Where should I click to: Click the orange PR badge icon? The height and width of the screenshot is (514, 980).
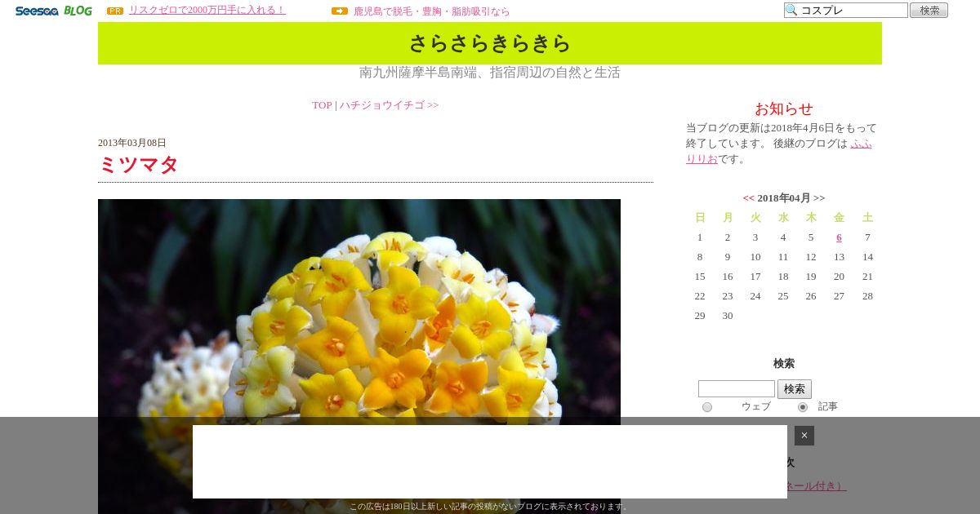(x=115, y=11)
